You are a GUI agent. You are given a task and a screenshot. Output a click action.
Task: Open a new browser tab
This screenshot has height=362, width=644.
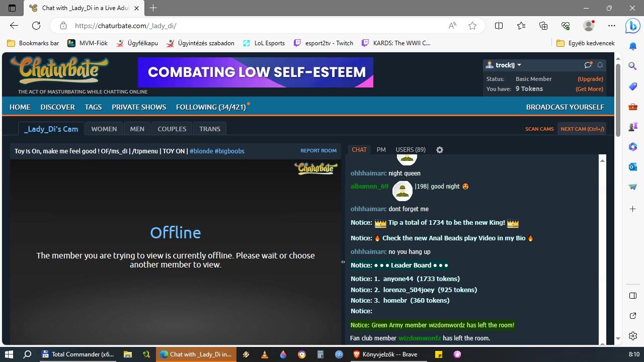click(153, 8)
